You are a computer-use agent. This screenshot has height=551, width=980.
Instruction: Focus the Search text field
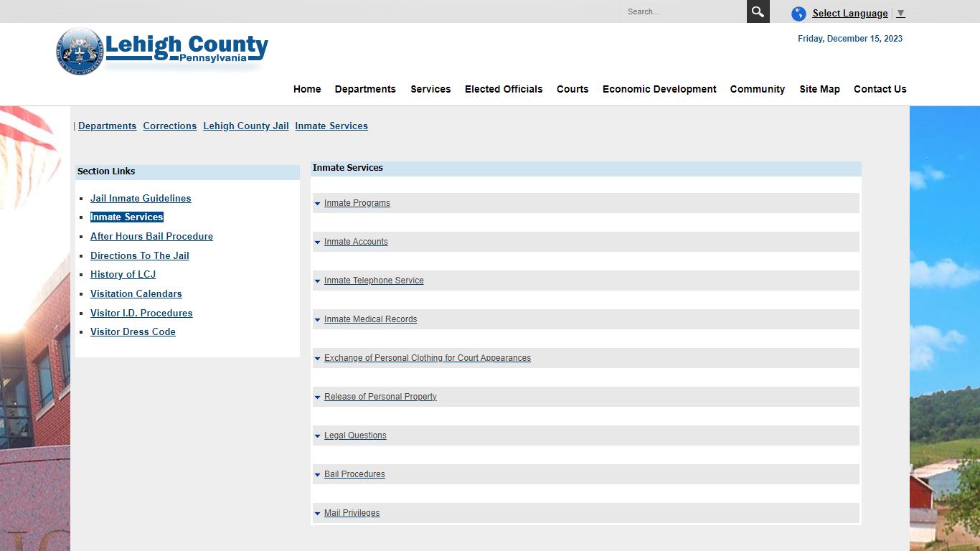tap(683, 11)
